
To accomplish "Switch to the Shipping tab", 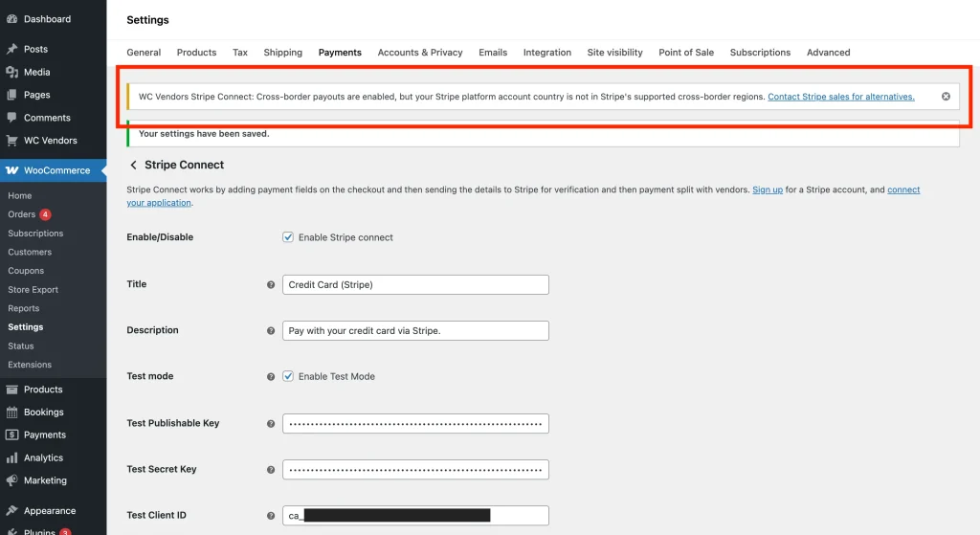I will point(283,53).
